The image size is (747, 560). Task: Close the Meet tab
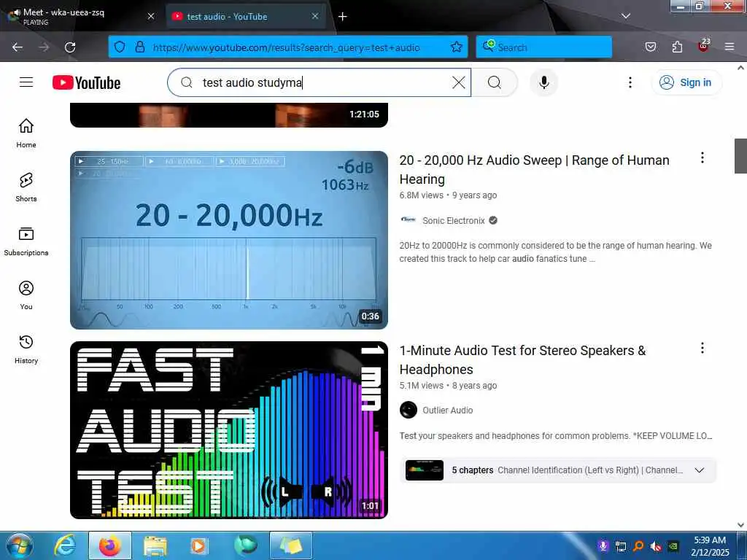pyautogui.click(x=151, y=16)
